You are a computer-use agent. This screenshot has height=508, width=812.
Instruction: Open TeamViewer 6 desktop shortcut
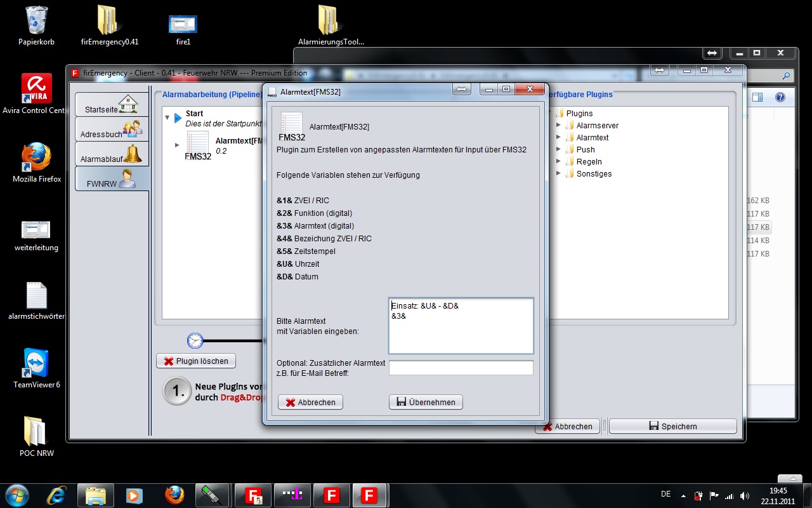36,364
